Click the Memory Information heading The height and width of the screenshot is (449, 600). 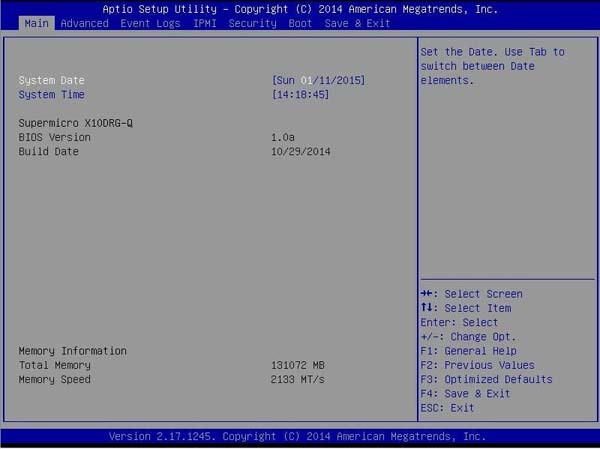pos(73,351)
